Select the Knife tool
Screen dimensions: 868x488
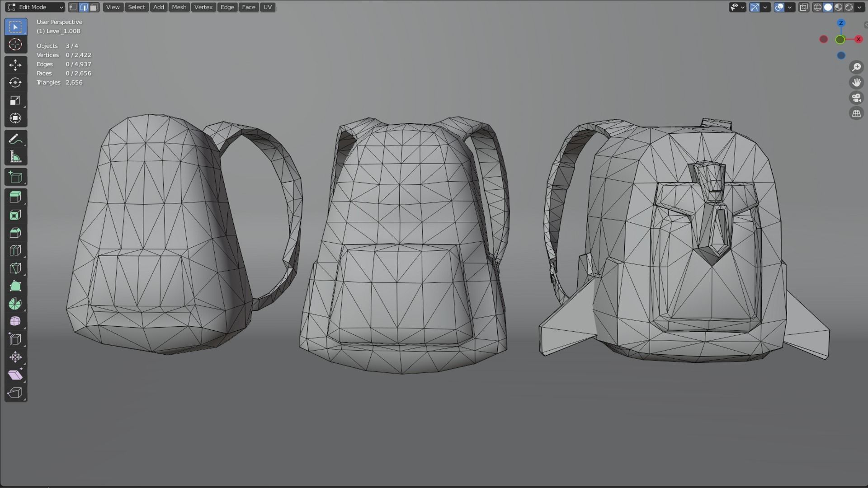pos(15,268)
